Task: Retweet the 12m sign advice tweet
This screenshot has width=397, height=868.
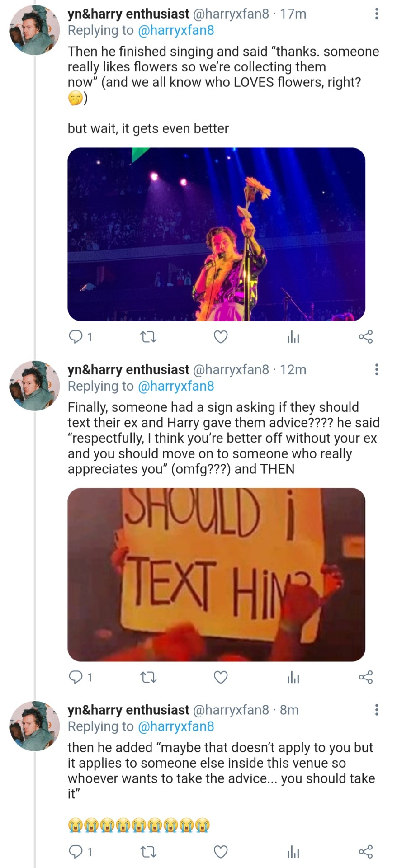Action: click(148, 677)
